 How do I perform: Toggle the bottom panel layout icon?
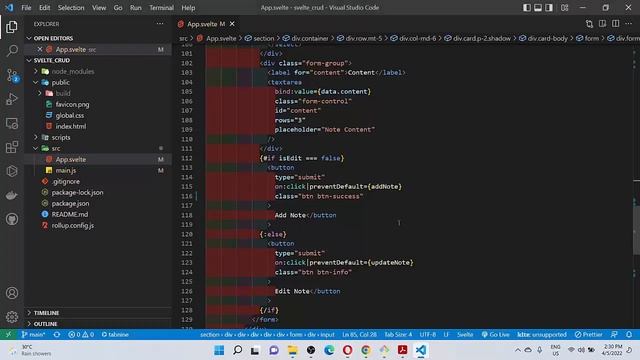[538, 7]
